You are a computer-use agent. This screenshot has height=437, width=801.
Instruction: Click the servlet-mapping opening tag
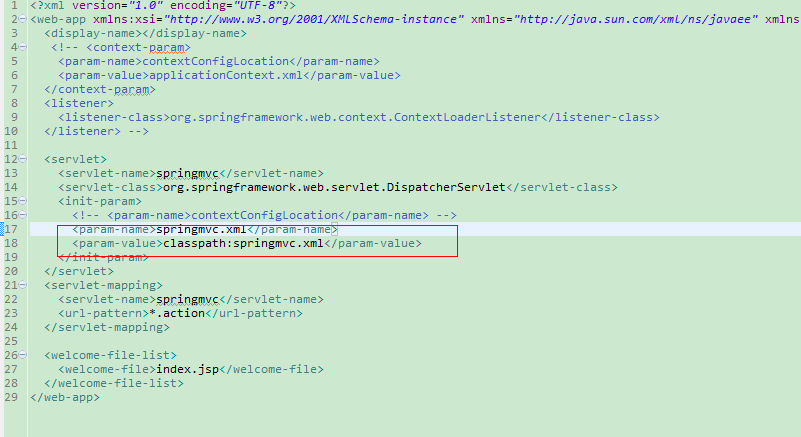(x=103, y=285)
